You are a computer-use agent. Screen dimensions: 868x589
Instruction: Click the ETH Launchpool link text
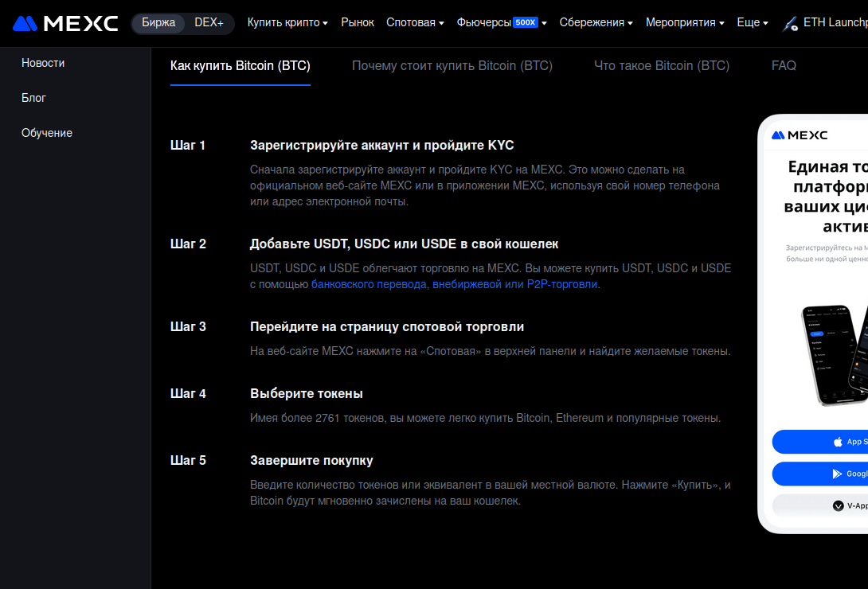(x=835, y=22)
